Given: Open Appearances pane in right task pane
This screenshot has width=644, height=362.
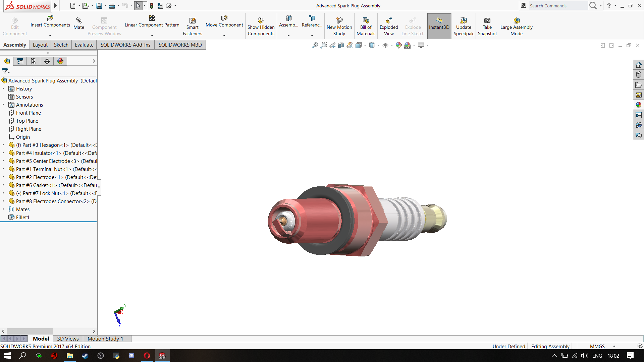Looking at the screenshot, I should (638, 105).
